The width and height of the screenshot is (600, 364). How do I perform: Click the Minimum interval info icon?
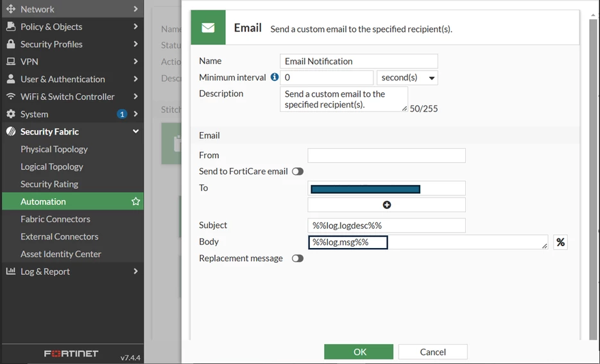coord(275,77)
